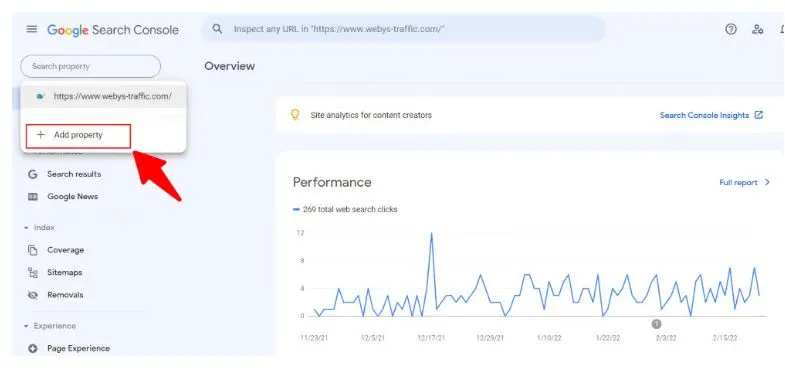785x372 pixels.
Task: Click the magnifier icon in URL inspect bar
Action: tap(217, 29)
